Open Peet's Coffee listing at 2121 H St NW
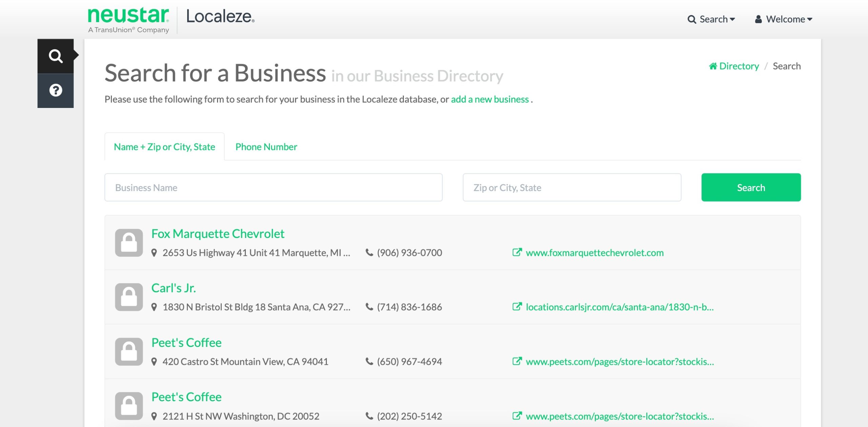868x427 pixels. [186, 397]
